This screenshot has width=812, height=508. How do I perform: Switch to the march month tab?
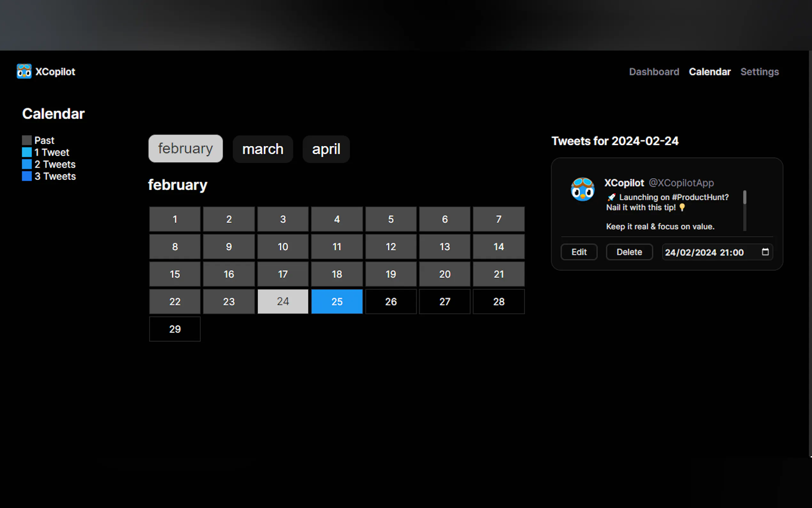tap(262, 149)
